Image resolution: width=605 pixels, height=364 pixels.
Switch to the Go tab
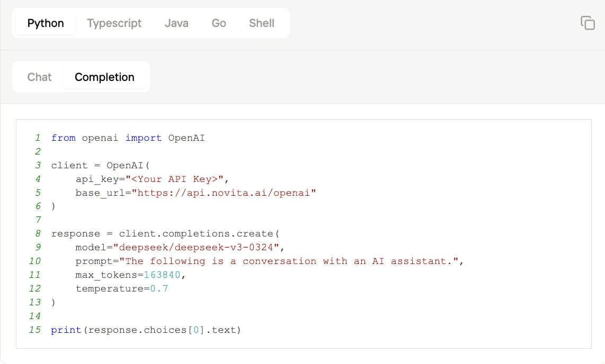coord(219,23)
